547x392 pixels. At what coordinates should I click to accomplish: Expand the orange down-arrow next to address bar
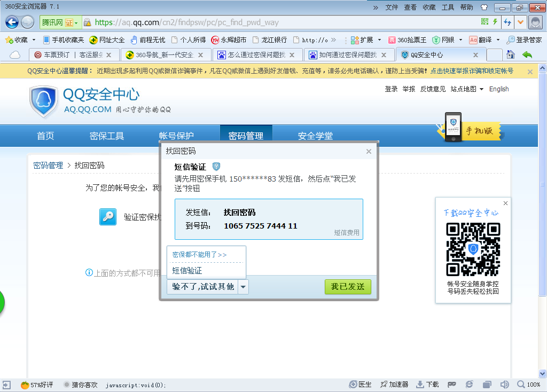[x=520, y=22]
